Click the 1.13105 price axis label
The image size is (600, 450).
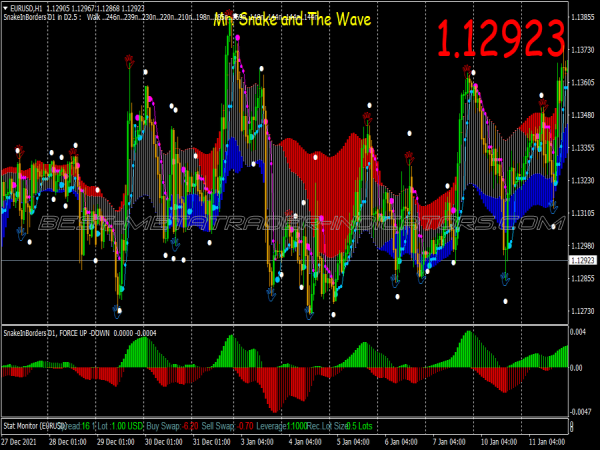click(583, 213)
